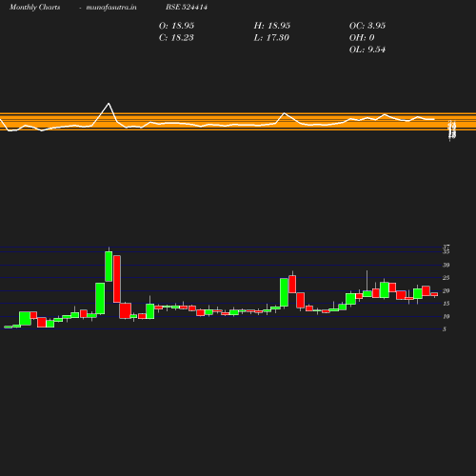Click the 'OC: 3.95' value

coord(367,26)
